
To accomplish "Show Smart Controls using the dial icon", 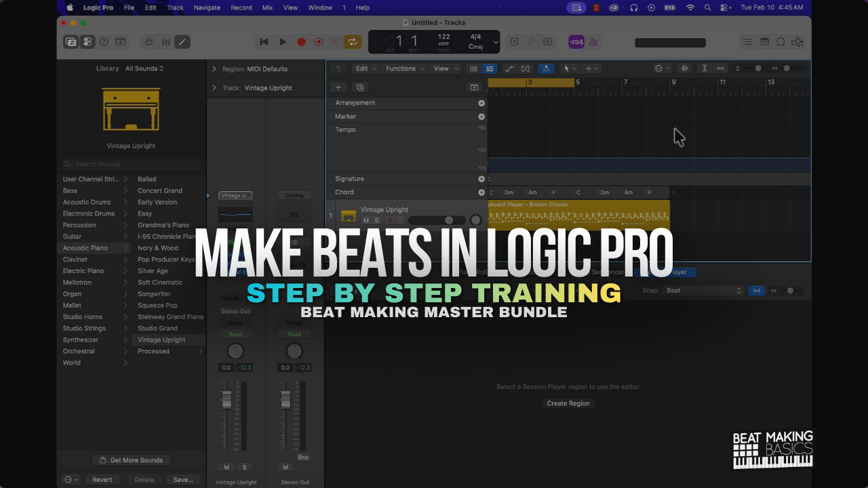I will tap(149, 42).
